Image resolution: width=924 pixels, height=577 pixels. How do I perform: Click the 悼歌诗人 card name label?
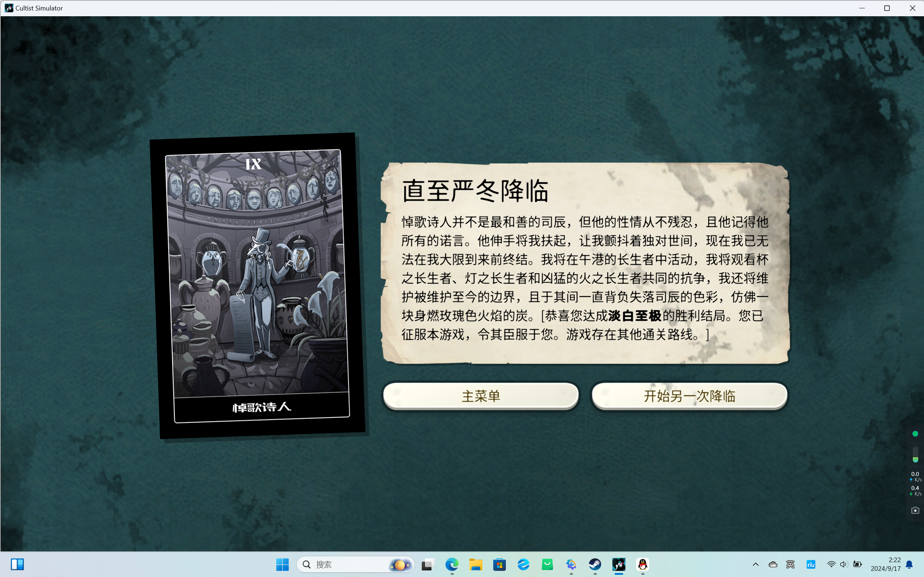point(262,407)
